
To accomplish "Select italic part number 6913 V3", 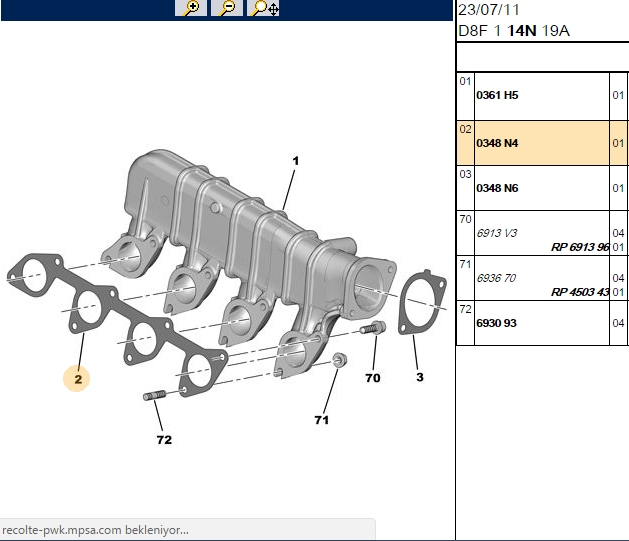I will pos(497,233).
